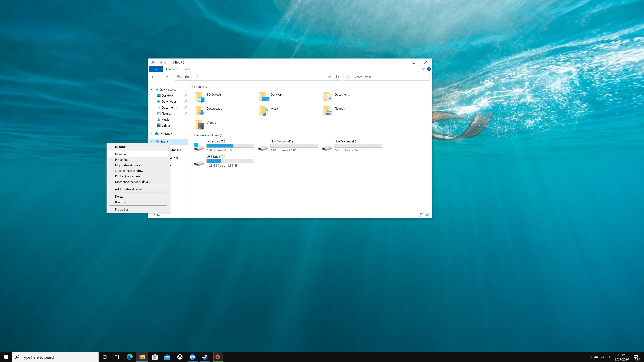Click the File Explorer taskbar icon

tap(142, 357)
